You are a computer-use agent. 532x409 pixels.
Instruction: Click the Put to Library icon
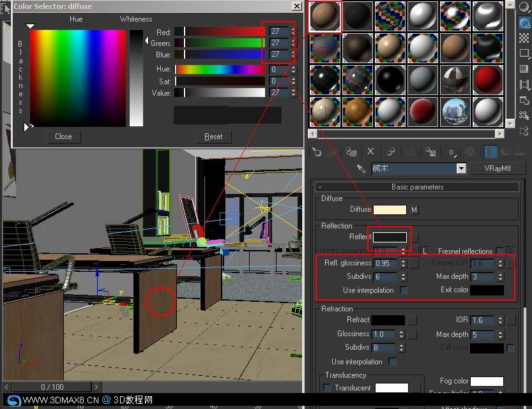pyautogui.click(x=430, y=152)
